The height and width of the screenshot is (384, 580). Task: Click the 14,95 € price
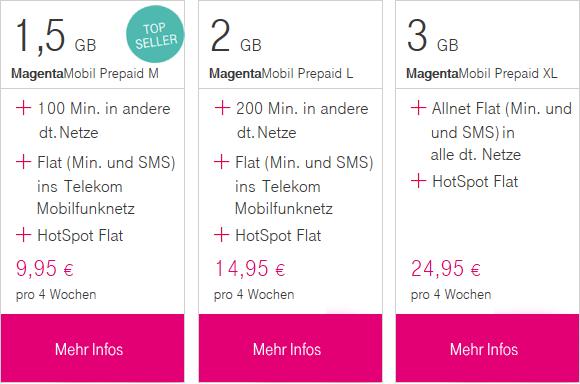[x=250, y=269]
